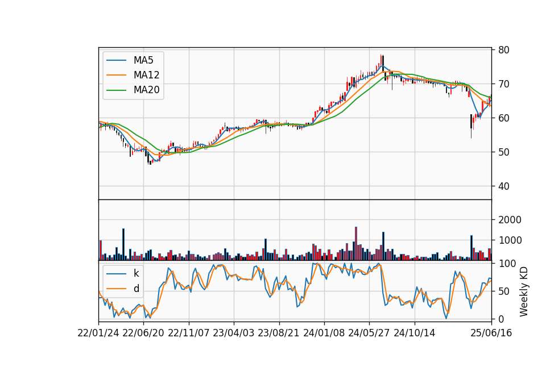Click the k legend label in the KD panel

tap(136, 273)
